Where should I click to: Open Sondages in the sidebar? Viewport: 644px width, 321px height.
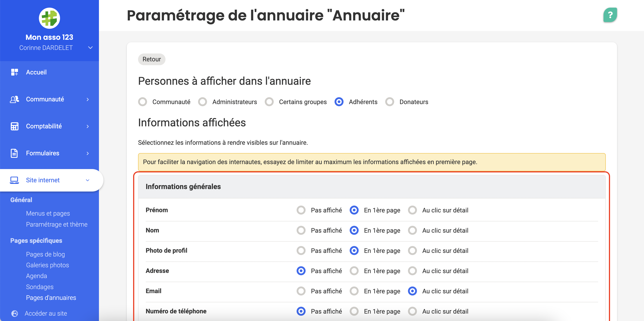pos(40,287)
